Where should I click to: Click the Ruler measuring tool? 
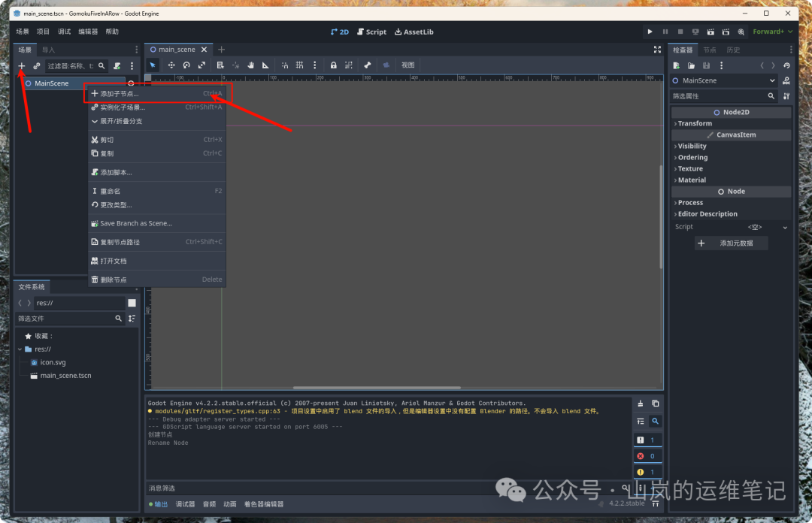(265, 65)
